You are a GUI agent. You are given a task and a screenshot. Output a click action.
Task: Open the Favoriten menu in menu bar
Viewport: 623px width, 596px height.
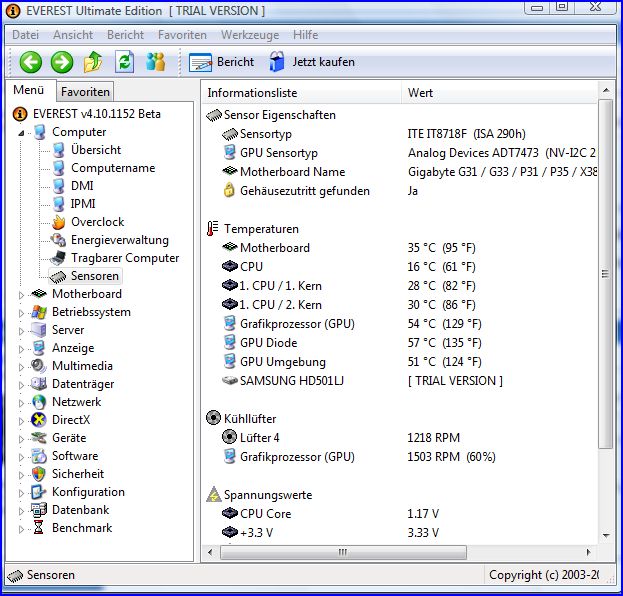coord(182,35)
